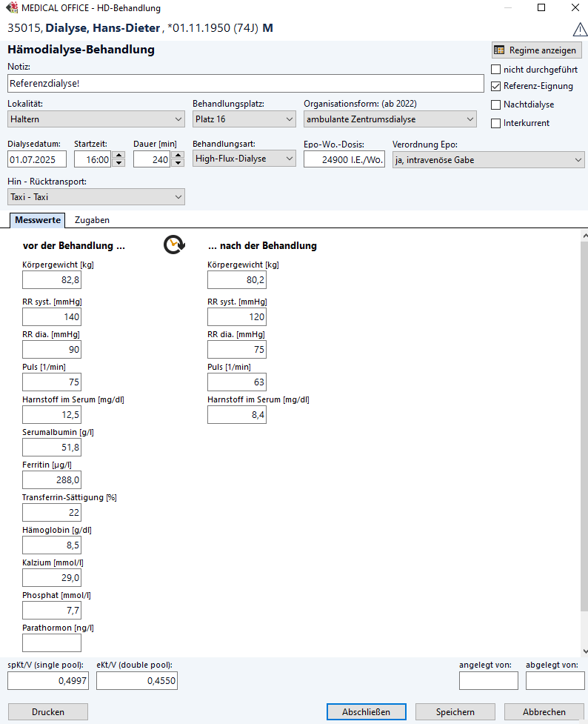The width and height of the screenshot is (588, 724).
Task: Click the MEDICAL OFFICE app icon in title bar
Action: [11, 8]
